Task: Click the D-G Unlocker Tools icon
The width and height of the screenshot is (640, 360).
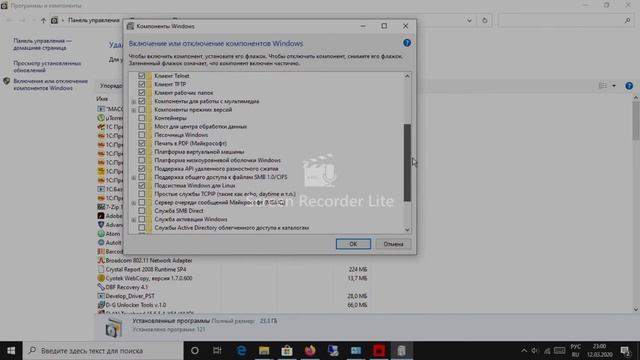Action: pos(101,305)
